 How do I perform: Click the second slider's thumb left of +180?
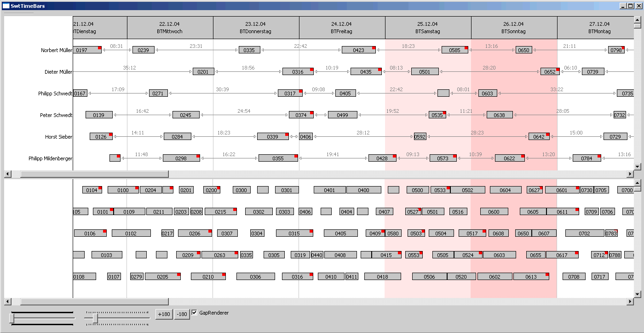(95, 318)
